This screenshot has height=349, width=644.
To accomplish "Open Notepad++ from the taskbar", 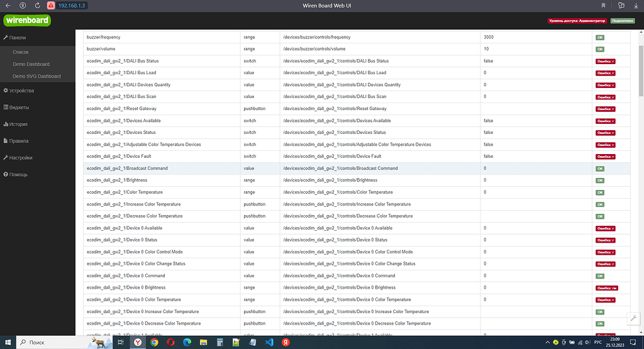I will tap(236, 342).
